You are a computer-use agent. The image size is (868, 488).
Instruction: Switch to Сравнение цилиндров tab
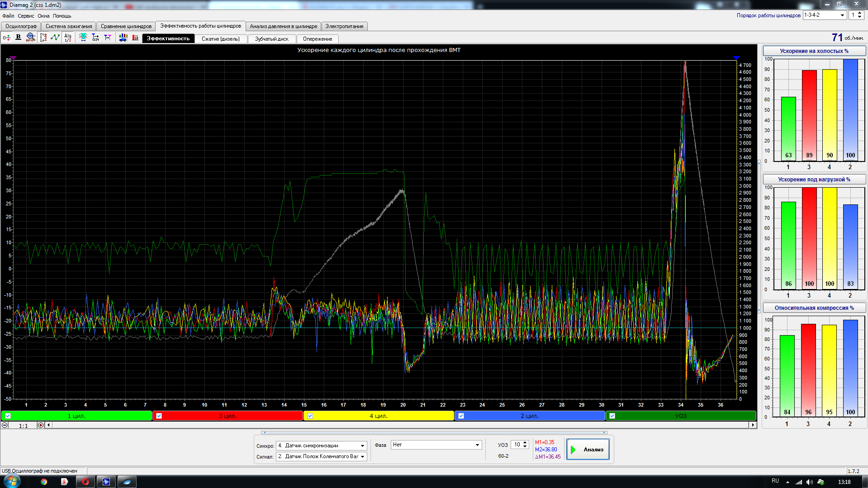pos(126,26)
